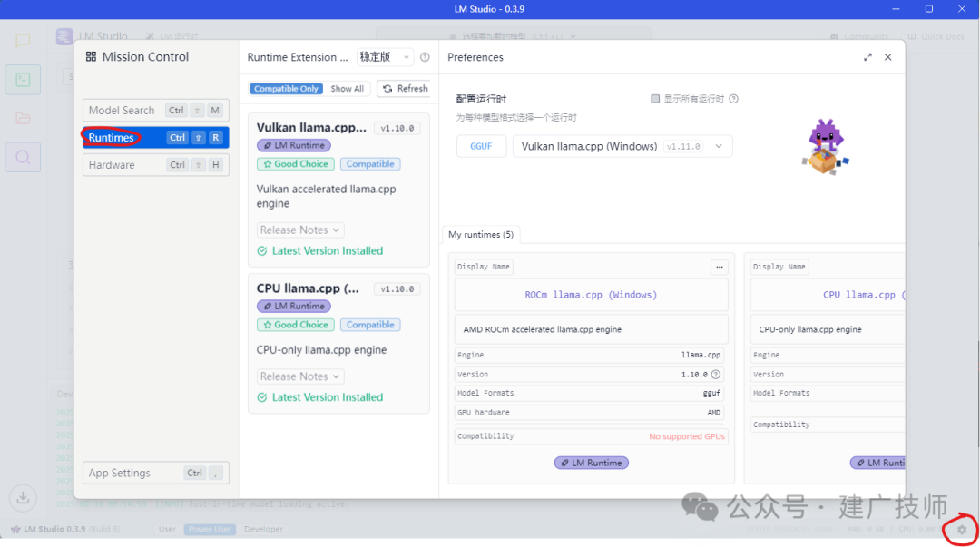Viewport: 980px width, 547px height.
Task: Click the LM Studio logo in the header
Action: 64,36
